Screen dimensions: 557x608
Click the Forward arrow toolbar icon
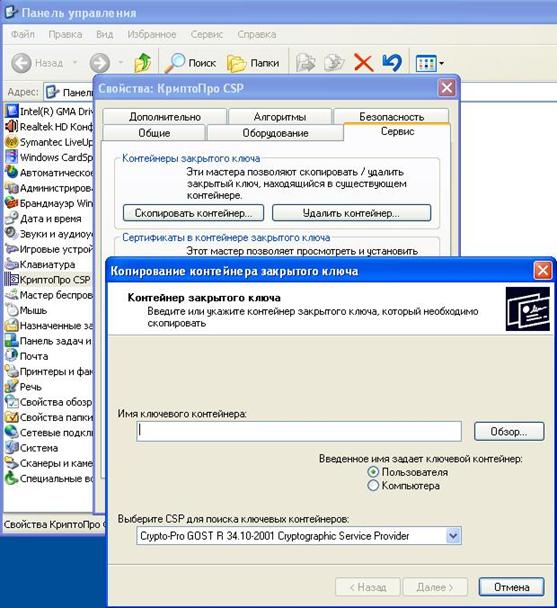click(100, 63)
